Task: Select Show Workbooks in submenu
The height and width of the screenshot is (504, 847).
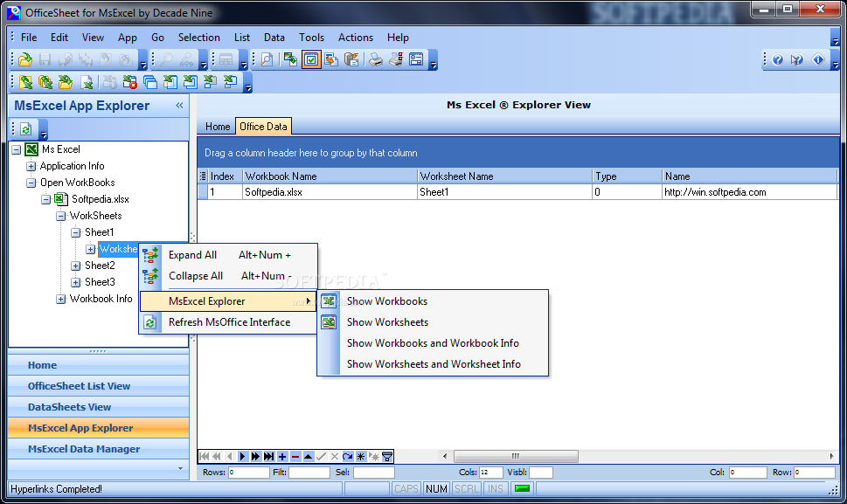Action: point(433,301)
